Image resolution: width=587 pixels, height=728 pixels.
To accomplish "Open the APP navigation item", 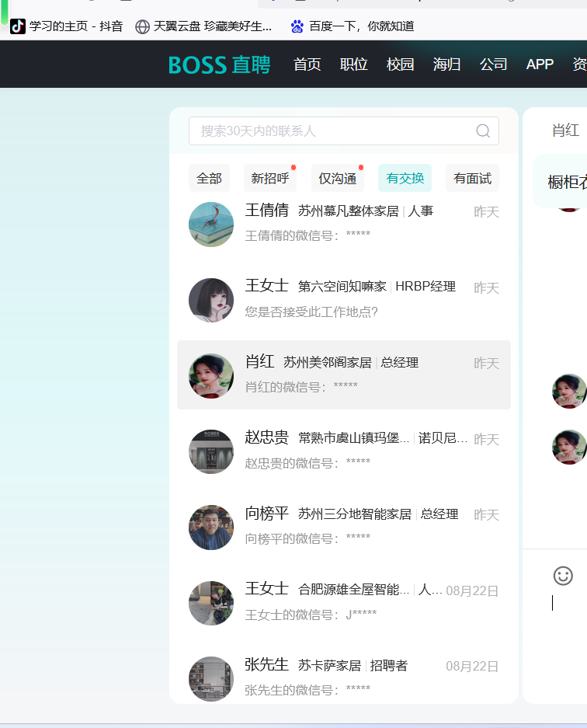I will pyautogui.click(x=540, y=64).
